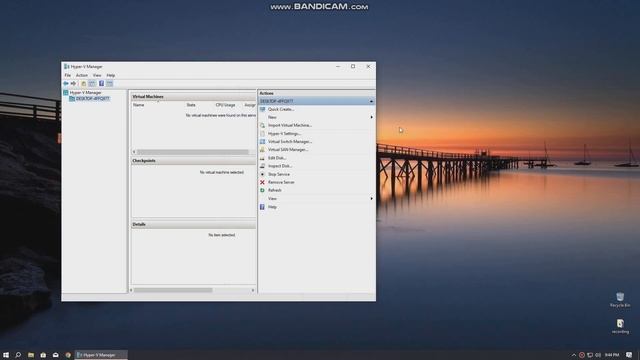Show hidden system tray icons
640x360 pixels.
(x=573, y=355)
